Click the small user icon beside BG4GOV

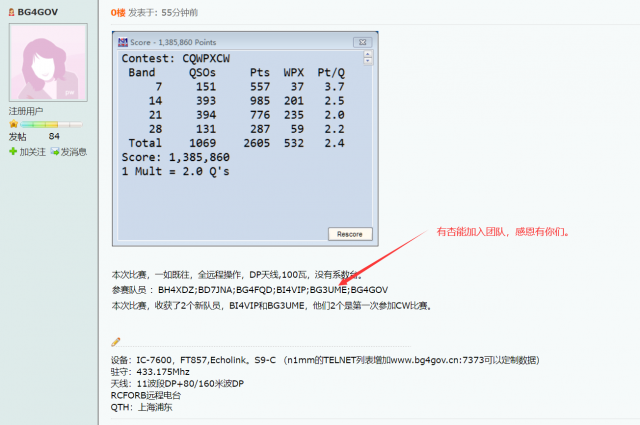tap(12, 13)
